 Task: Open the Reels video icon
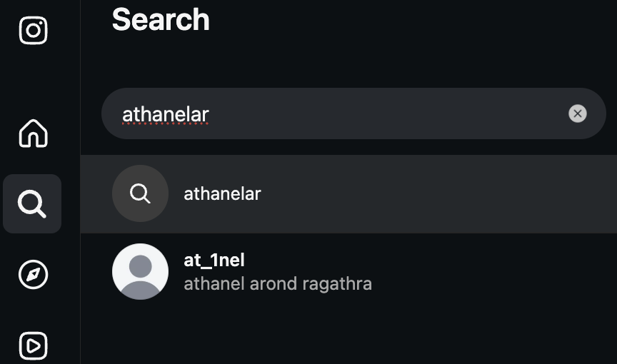pos(33,345)
